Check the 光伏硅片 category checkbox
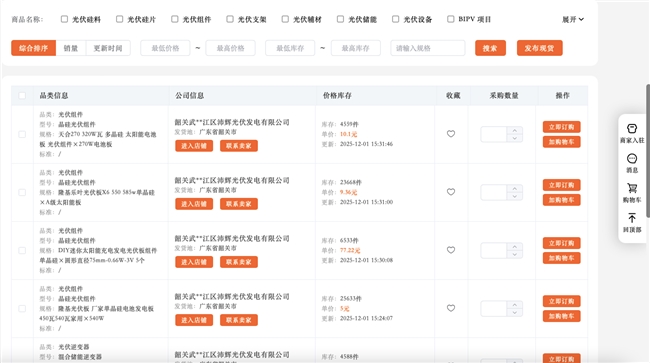Image resolution: width=650 pixels, height=363 pixels. (119, 19)
